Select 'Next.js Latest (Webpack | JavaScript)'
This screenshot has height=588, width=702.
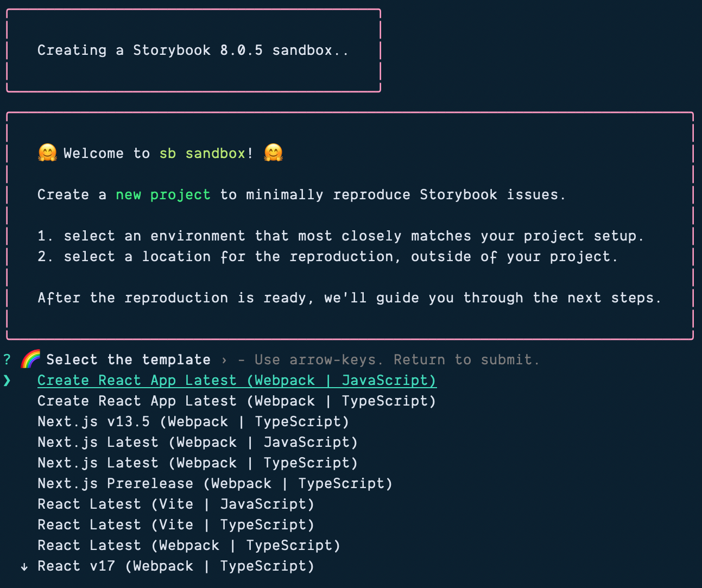198,442
